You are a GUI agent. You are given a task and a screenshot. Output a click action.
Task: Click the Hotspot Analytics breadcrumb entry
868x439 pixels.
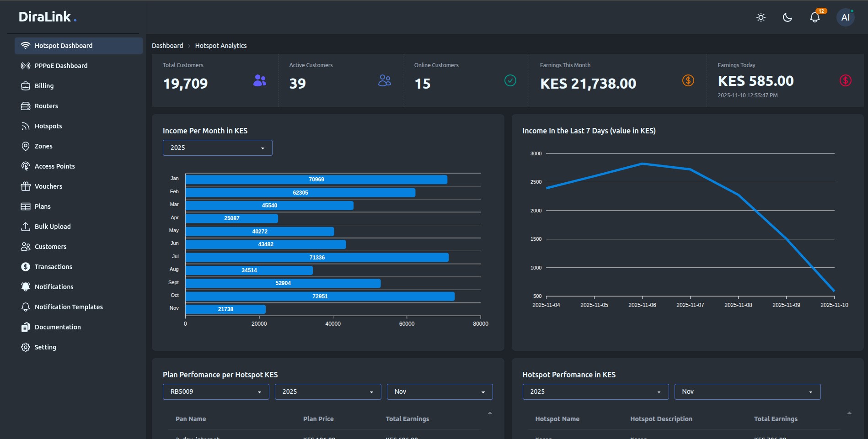click(220, 45)
